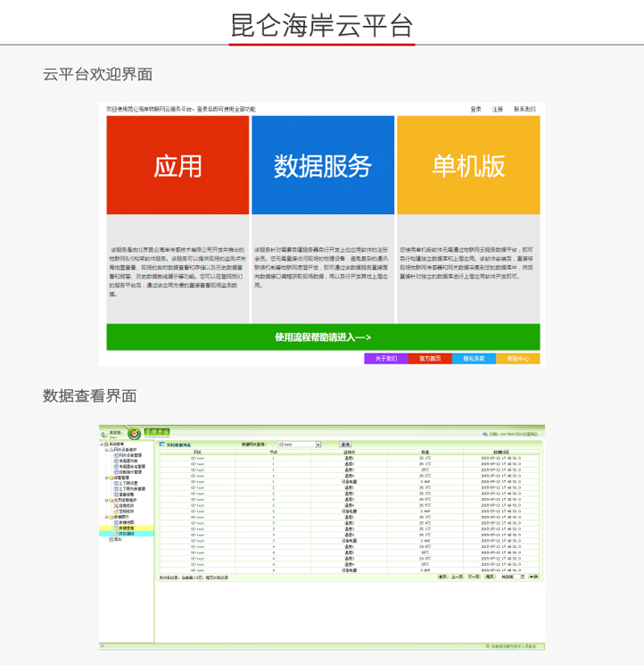
Task: Collapse the first tree group under the root
Action: 106,450
